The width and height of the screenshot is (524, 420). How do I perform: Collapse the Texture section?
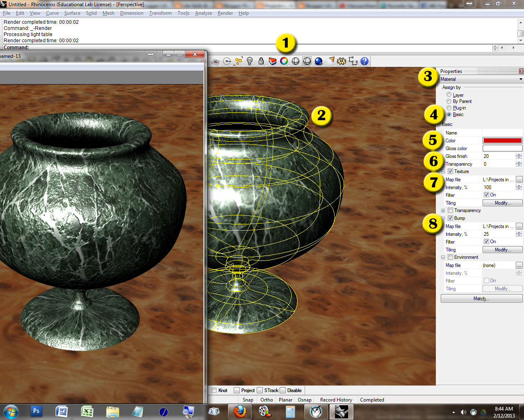click(x=443, y=171)
